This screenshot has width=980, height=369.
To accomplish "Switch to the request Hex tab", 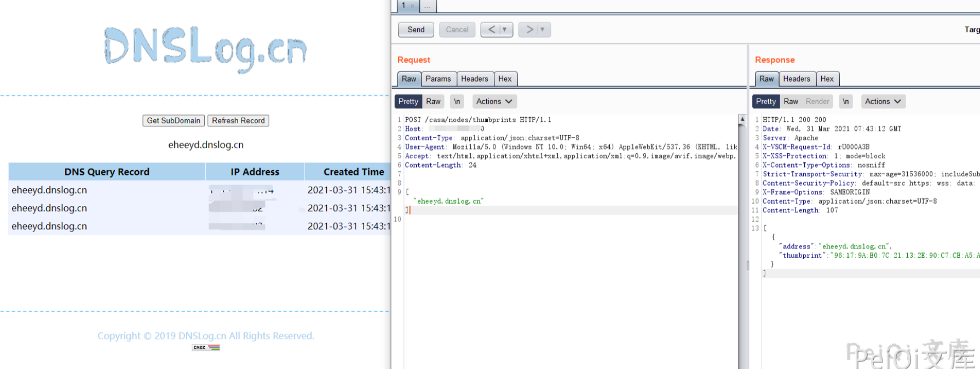I will (505, 79).
